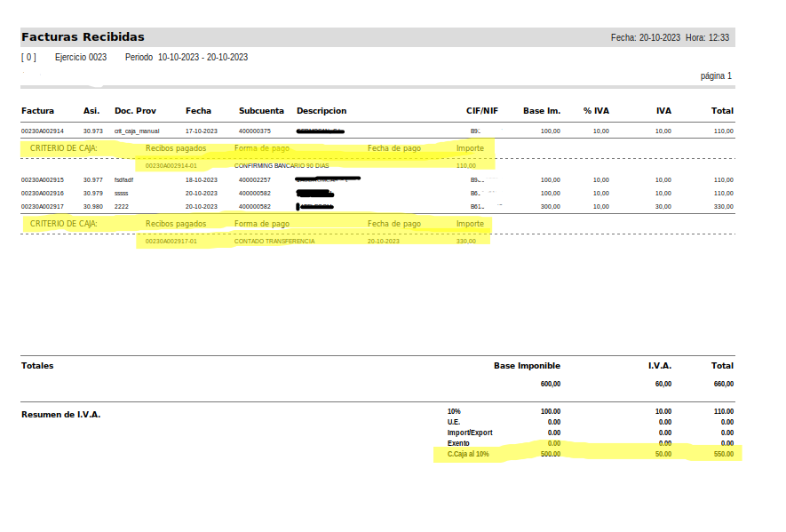786x532 pixels.
Task: Select invoice number 00230A002917
Action: point(43,207)
